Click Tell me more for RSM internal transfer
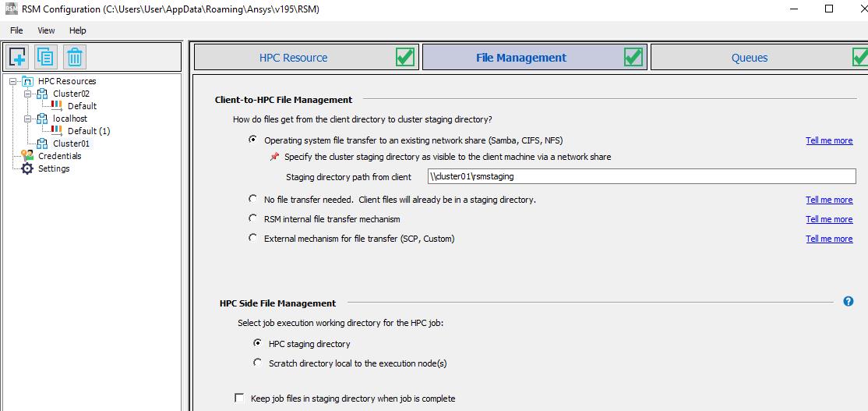 click(829, 219)
